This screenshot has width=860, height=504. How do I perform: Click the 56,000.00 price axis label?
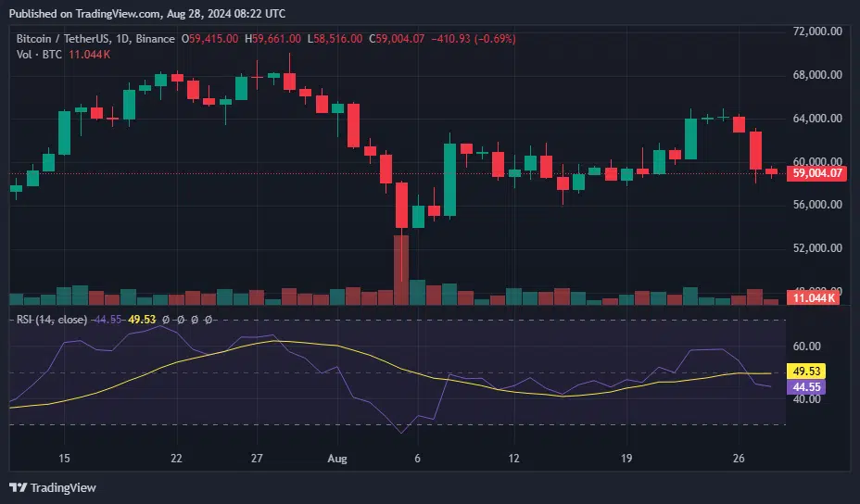[x=817, y=205]
